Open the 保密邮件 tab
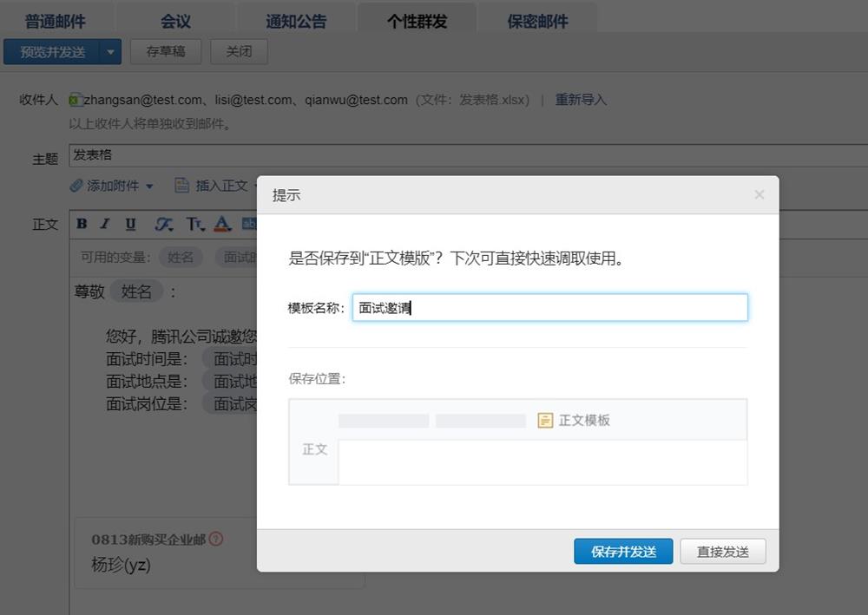 537,22
